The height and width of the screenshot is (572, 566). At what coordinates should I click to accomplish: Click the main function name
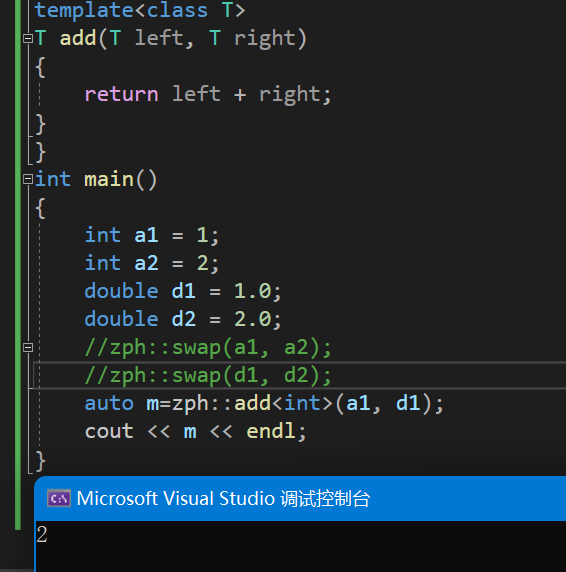[x=109, y=179]
